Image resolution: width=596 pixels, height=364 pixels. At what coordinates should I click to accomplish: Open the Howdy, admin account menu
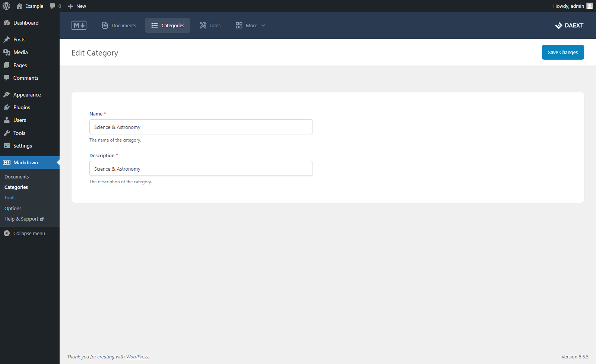coord(568,6)
